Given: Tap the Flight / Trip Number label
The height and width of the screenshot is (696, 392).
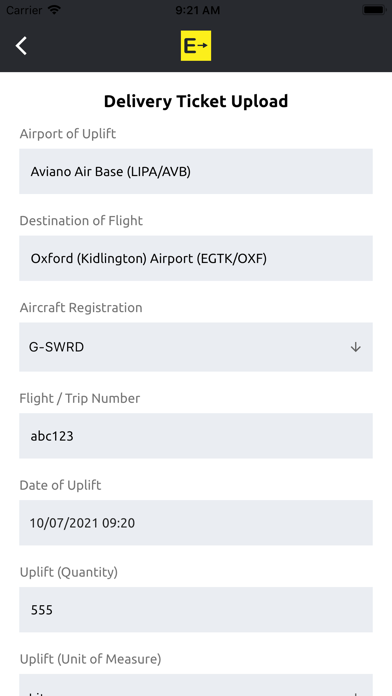Looking at the screenshot, I should (80, 398).
